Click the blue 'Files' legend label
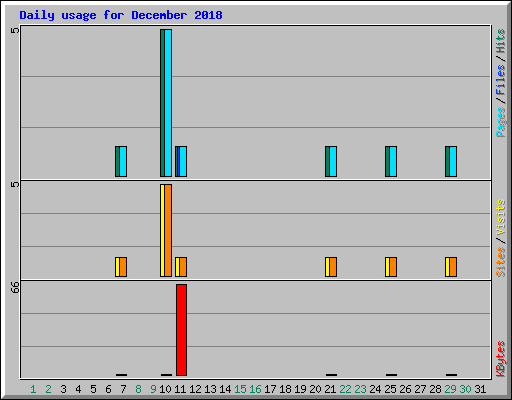Viewport: 512px width, 400px height. (x=500, y=80)
